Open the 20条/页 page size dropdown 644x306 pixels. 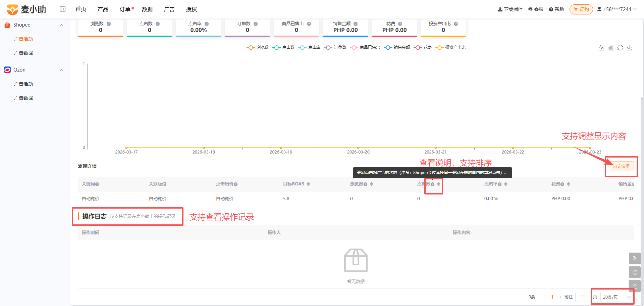(x=616, y=297)
